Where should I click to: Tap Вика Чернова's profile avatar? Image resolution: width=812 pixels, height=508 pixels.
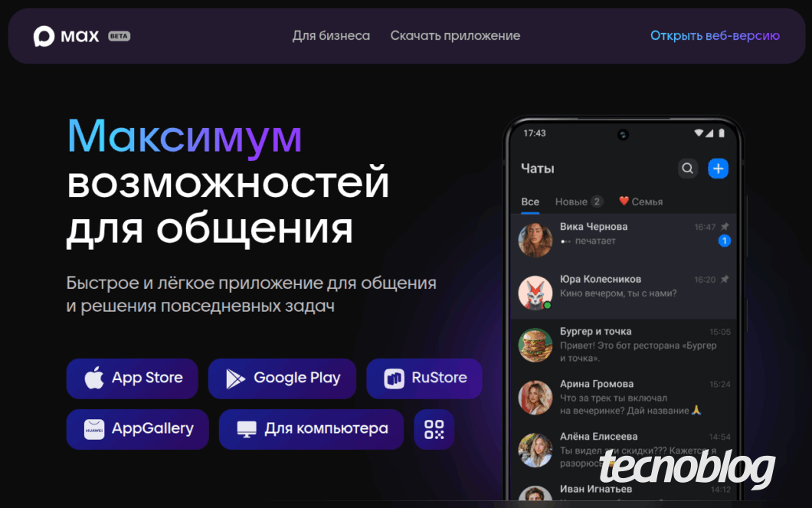click(x=534, y=239)
